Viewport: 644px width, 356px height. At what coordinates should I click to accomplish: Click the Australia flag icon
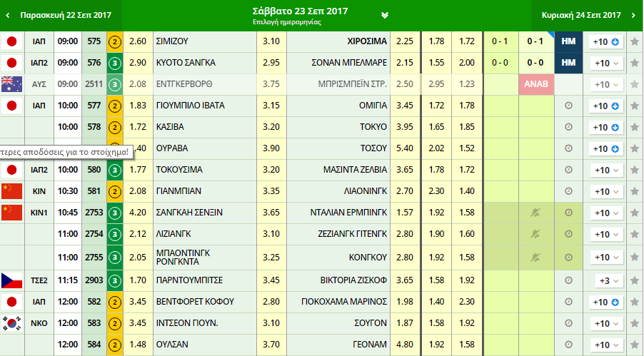click(11, 83)
